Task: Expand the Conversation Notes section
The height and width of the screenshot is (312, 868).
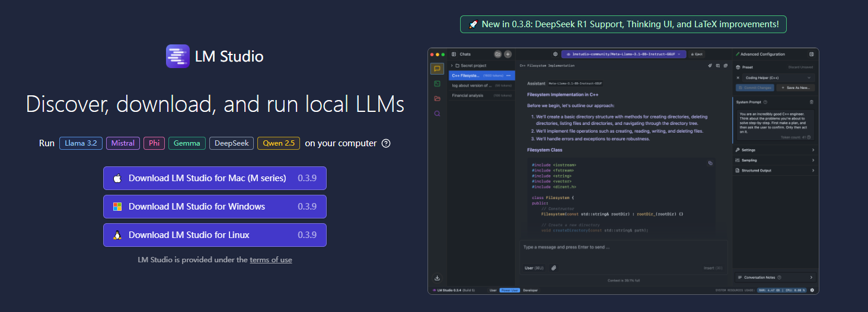Action: click(775, 277)
